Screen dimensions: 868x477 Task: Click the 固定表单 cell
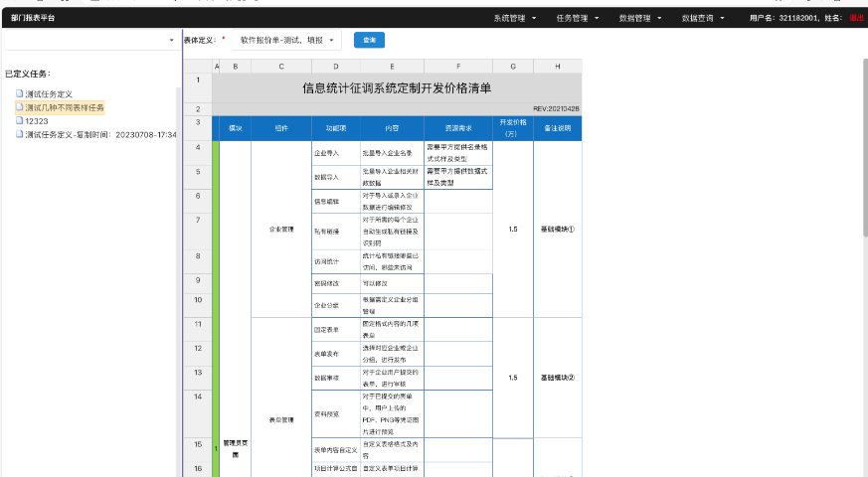coord(336,329)
